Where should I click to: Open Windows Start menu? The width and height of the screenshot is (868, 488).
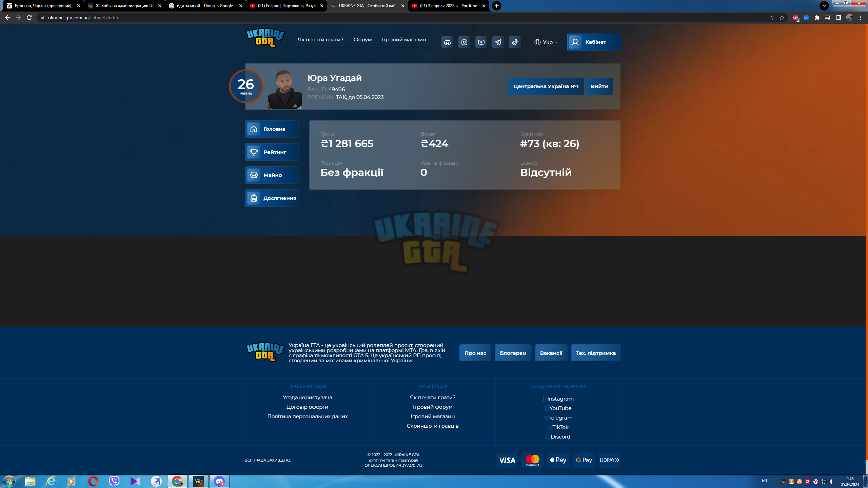click(9, 481)
